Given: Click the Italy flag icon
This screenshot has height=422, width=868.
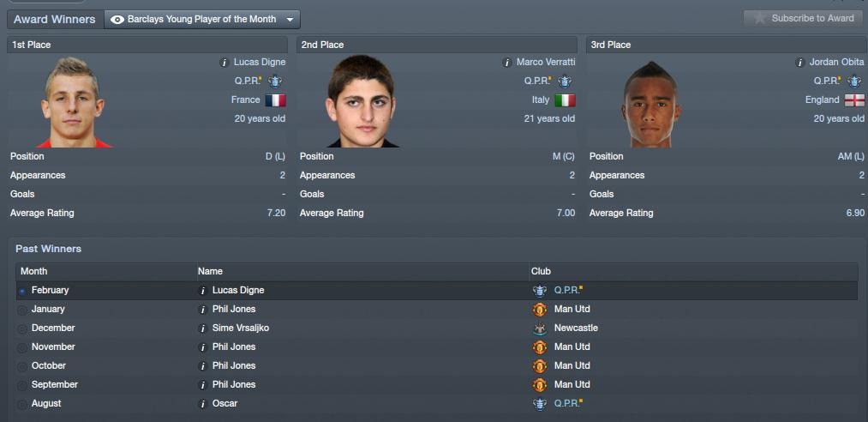Looking at the screenshot, I should (565, 100).
